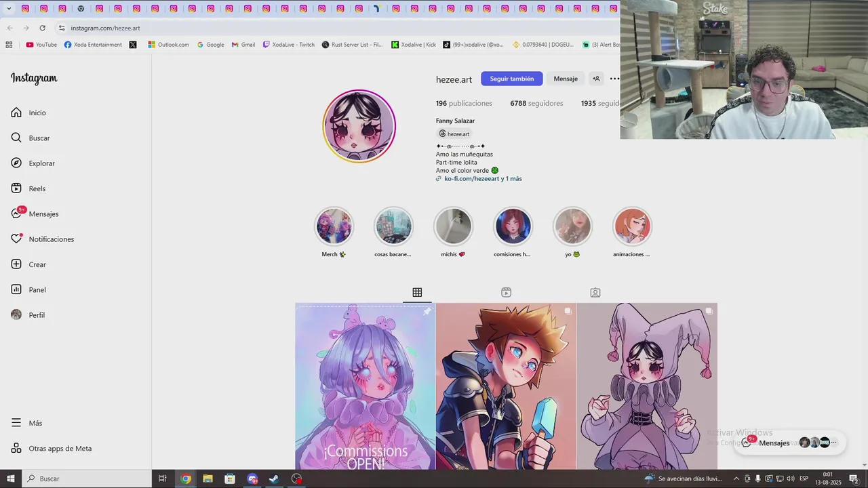Click the instagram.com/hezee.art address bar
868x488 pixels.
pos(105,28)
